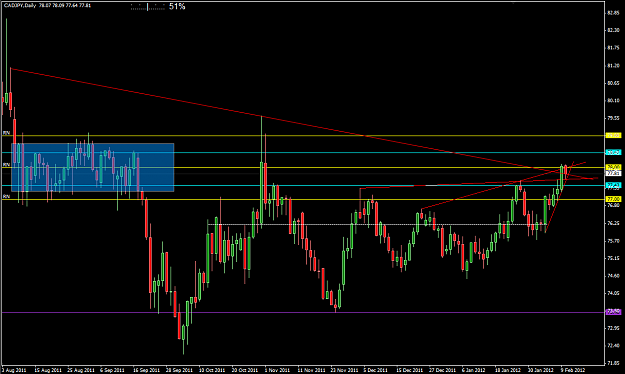Click the 81.75 price axis label
The height and width of the screenshot is (374, 625).
coord(613,48)
